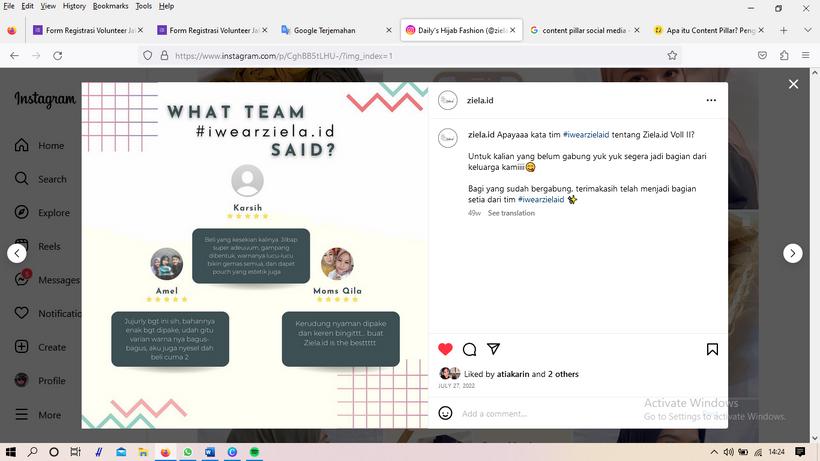Expand the list all tabs chevron
The height and width of the screenshot is (461, 820).
pos(807,30)
